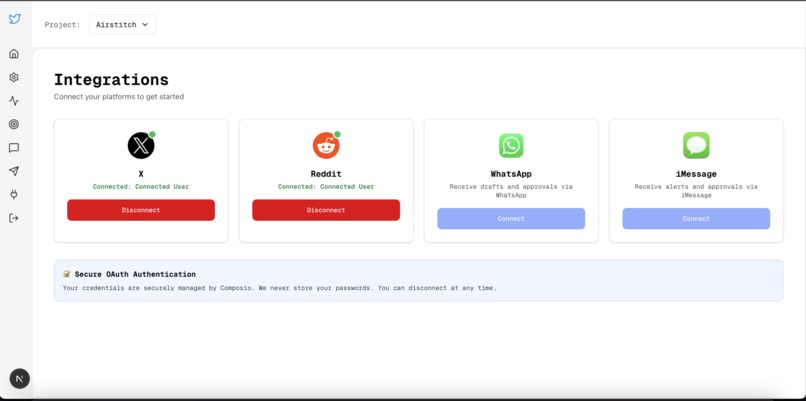Screen dimensions: 806x401
Task: Open the activity pulse icon in sidebar
Action: pyautogui.click(x=14, y=101)
